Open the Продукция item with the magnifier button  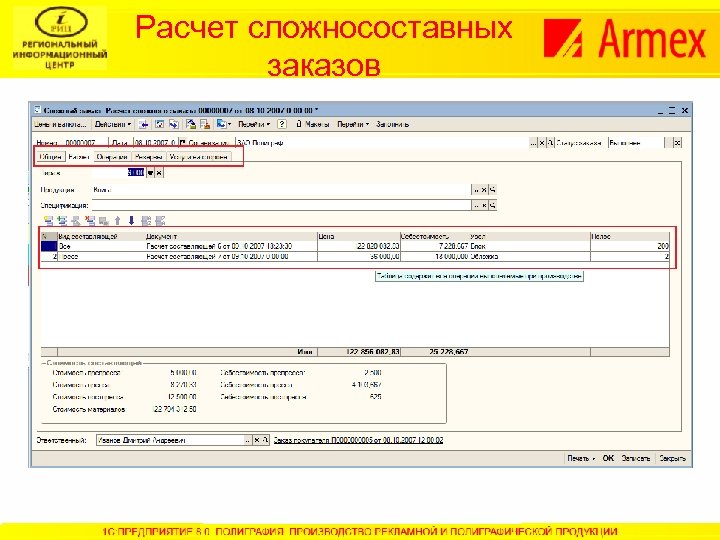492,190
